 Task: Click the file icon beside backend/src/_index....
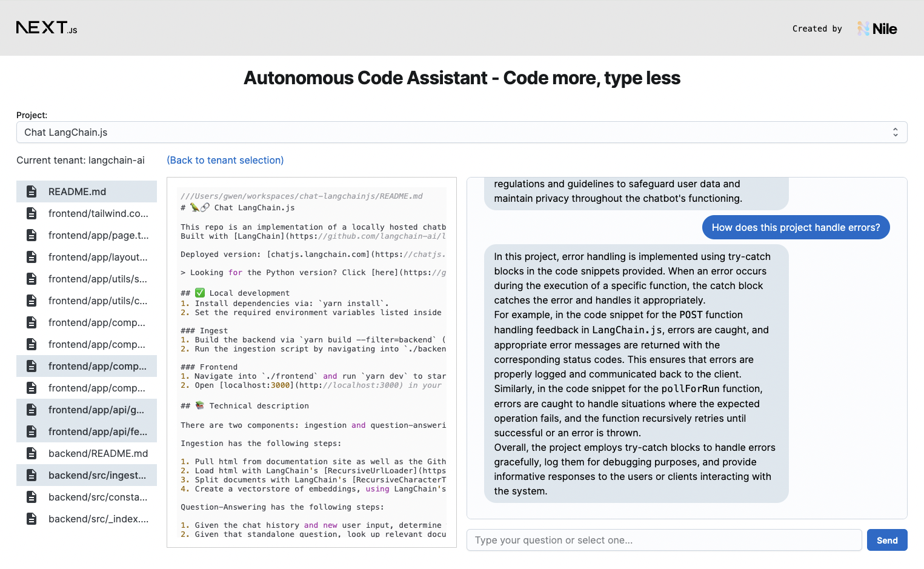coord(31,519)
